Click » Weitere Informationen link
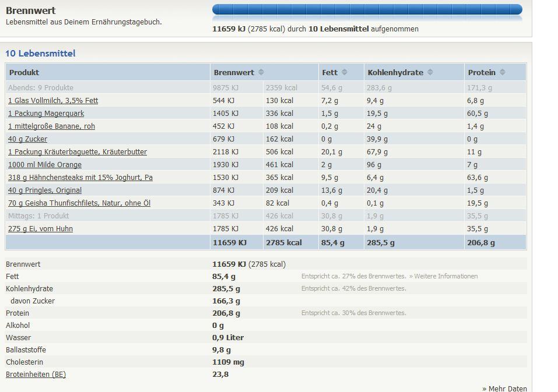The height and width of the screenshot is (392, 558). [443, 276]
